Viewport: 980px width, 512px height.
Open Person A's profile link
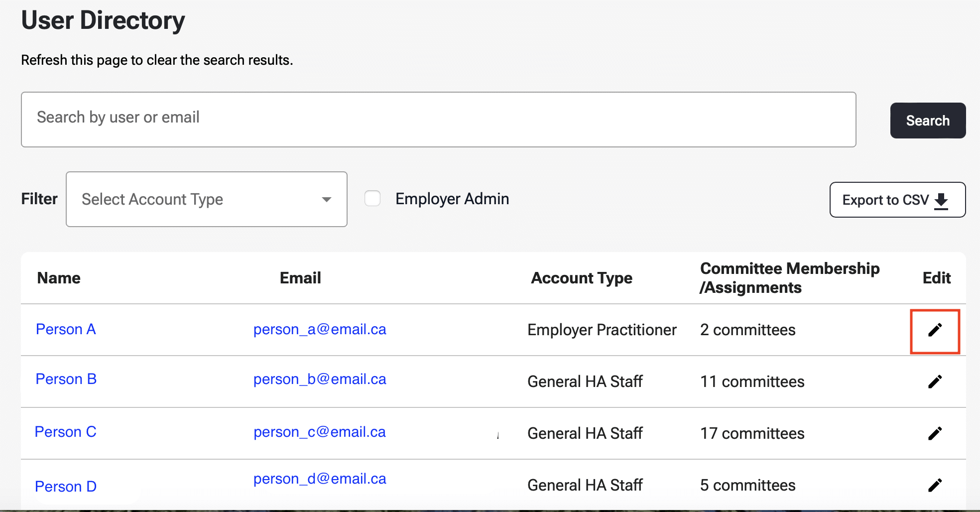[x=66, y=329]
